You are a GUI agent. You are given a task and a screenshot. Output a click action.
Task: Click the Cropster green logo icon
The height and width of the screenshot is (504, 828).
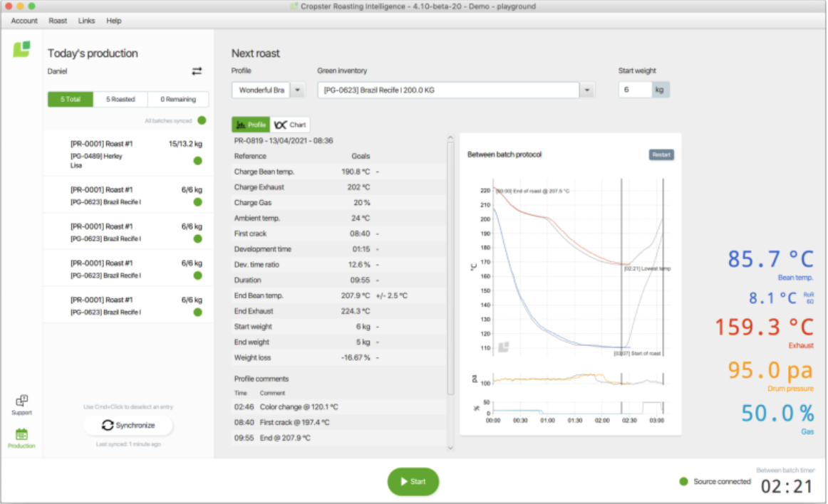(x=21, y=49)
